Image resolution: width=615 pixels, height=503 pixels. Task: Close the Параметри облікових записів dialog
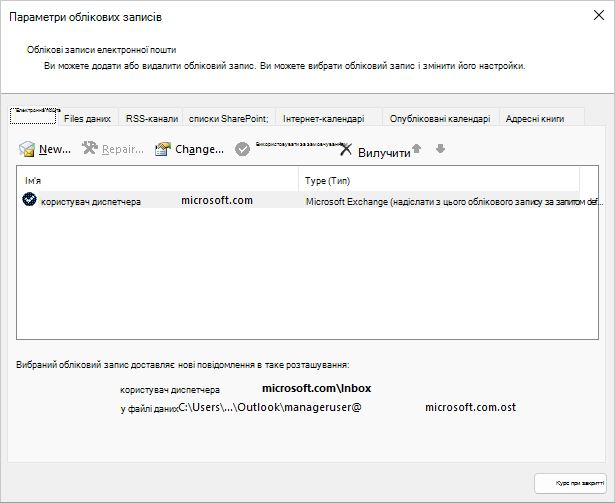point(599,15)
